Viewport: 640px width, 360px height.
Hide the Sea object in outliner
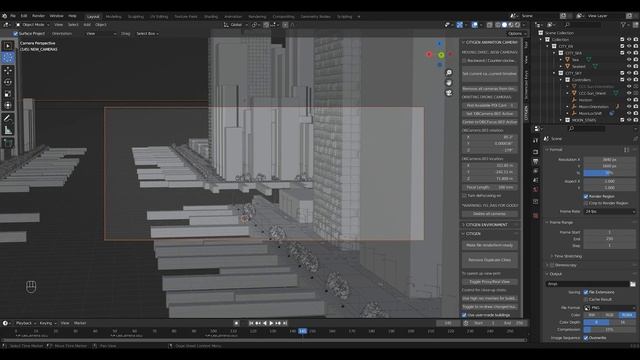(629, 60)
